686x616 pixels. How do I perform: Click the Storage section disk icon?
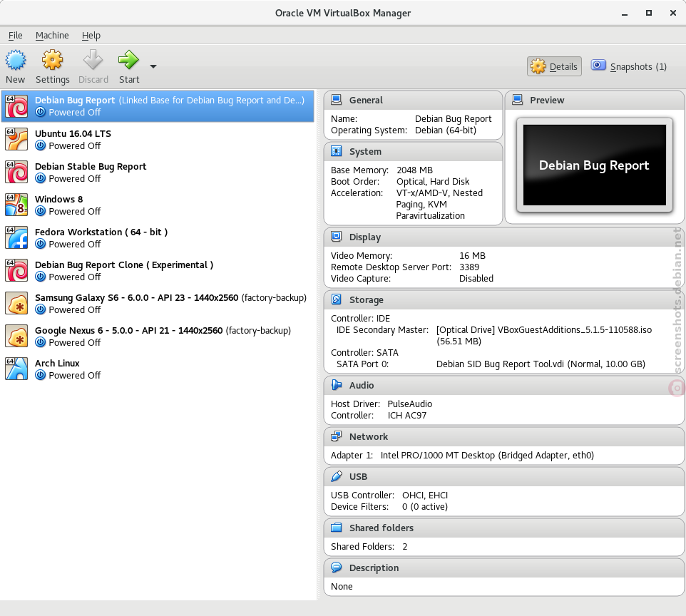coord(337,299)
